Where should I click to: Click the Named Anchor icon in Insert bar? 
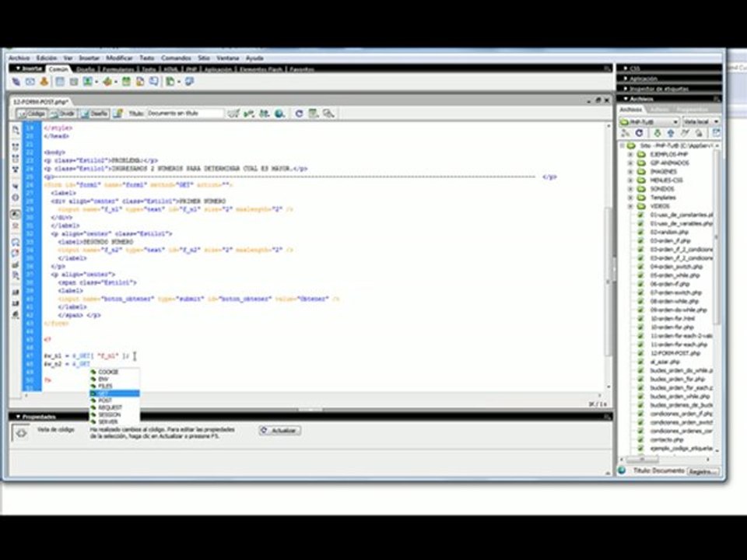44,82
